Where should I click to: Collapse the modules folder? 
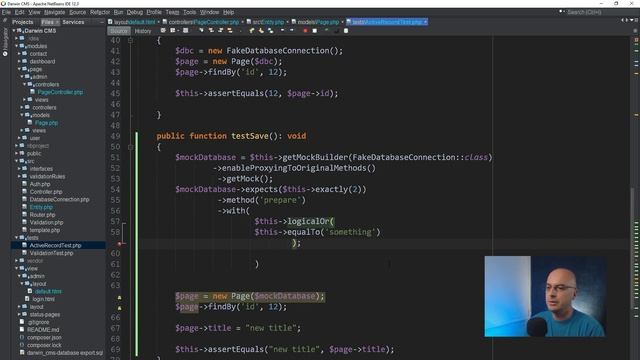[17, 46]
